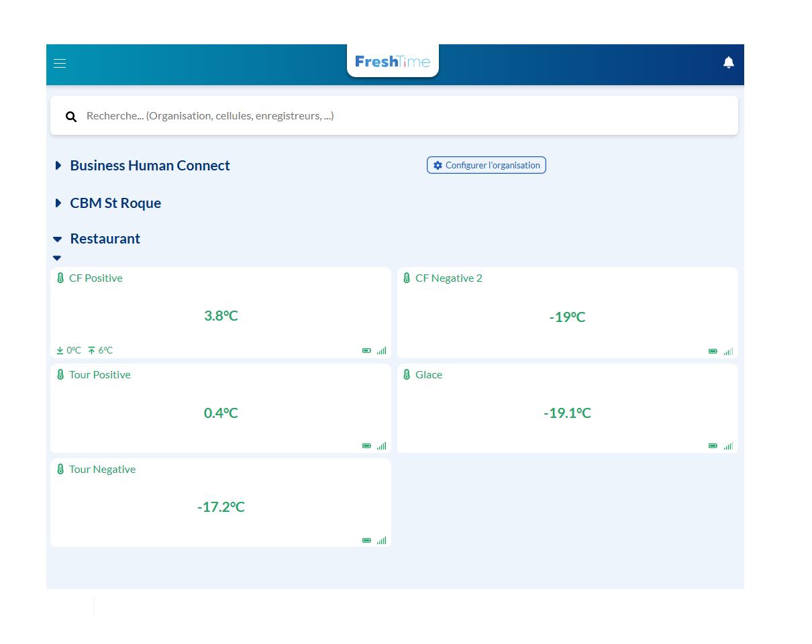Click the low threshold 0°C indicator
This screenshot has width=812, height=644.
68,350
